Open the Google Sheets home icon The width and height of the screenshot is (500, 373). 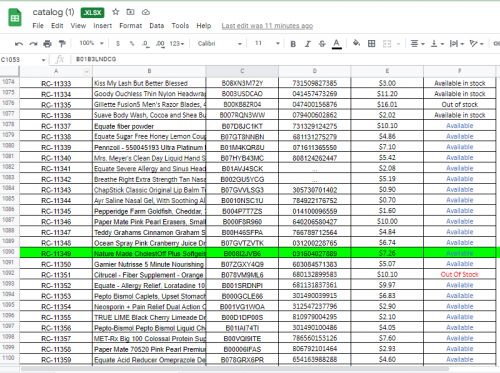(x=15, y=18)
